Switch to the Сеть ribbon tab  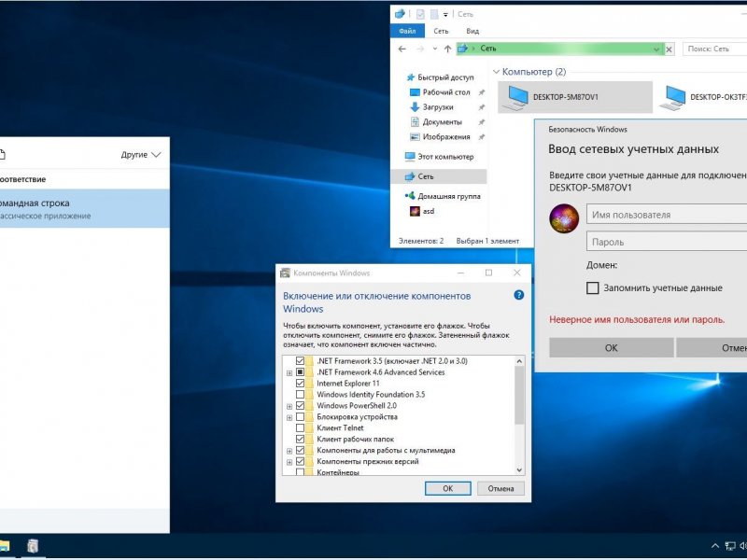tap(441, 31)
